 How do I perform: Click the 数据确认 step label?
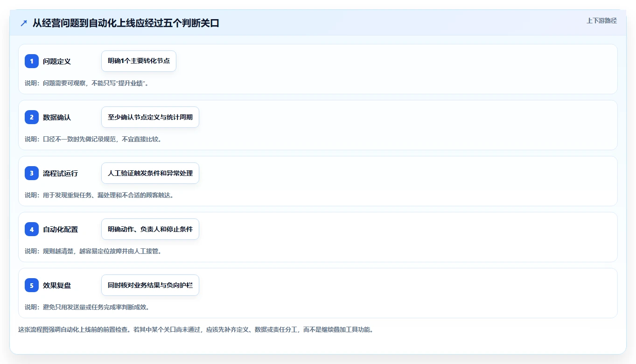click(x=57, y=117)
